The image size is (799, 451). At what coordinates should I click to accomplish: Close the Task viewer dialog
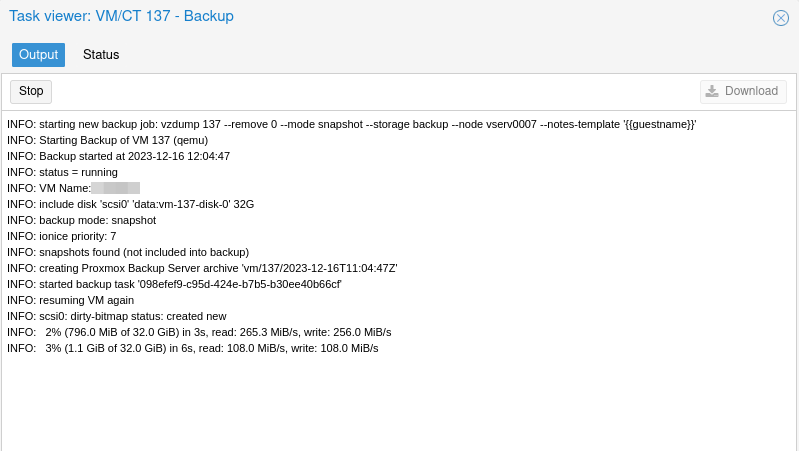[x=781, y=18]
